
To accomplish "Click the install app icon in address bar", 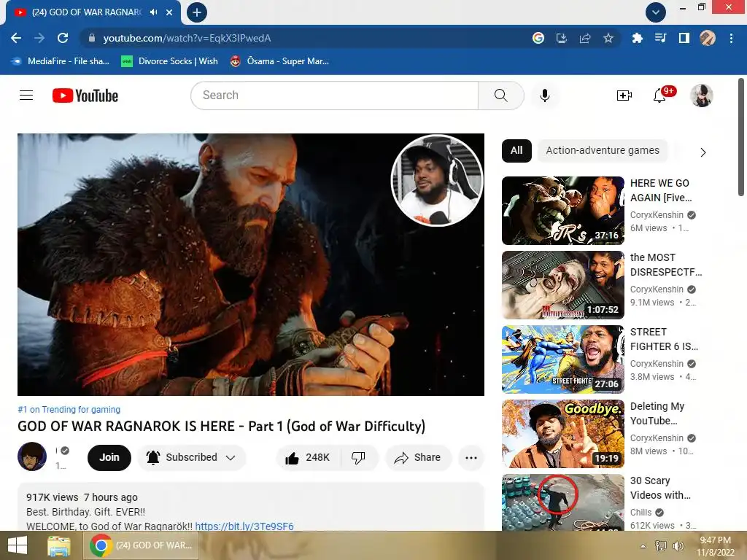I will pyautogui.click(x=562, y=38).
